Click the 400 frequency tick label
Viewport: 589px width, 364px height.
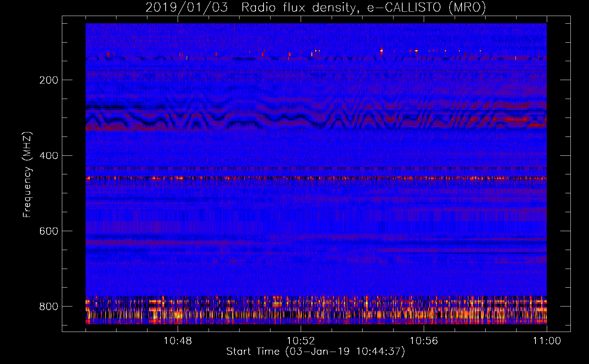49,155
